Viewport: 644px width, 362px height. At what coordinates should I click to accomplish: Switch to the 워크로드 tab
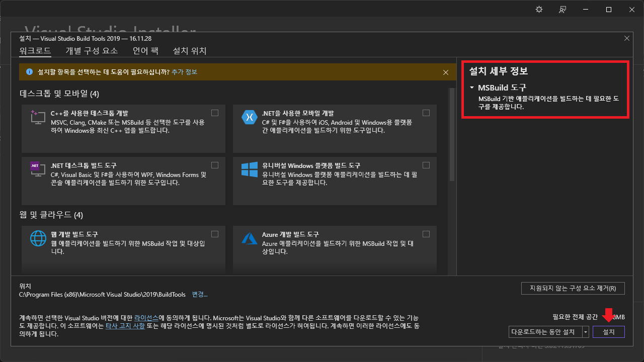[x=35, y=51]
